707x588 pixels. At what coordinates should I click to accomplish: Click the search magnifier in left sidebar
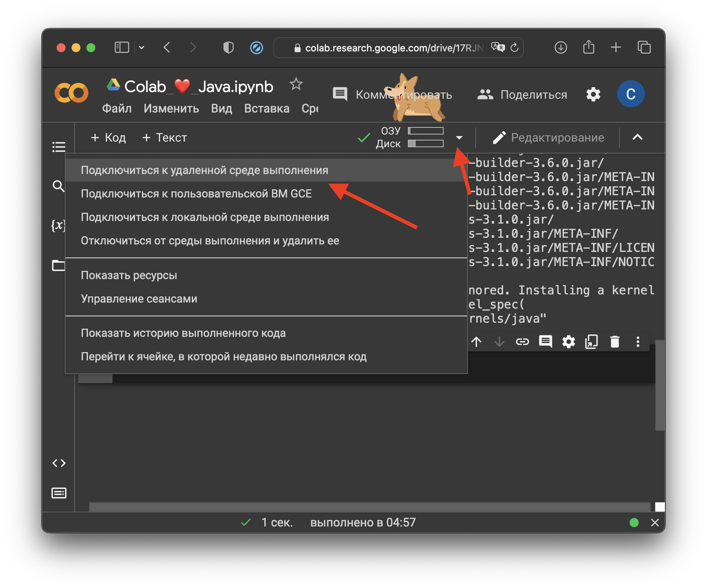point(58,186)
